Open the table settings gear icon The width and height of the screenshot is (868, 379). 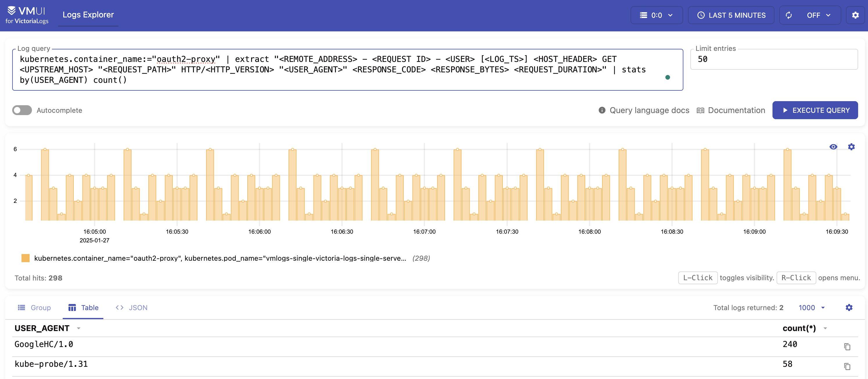pyautogui.click(x=849, y=308)
